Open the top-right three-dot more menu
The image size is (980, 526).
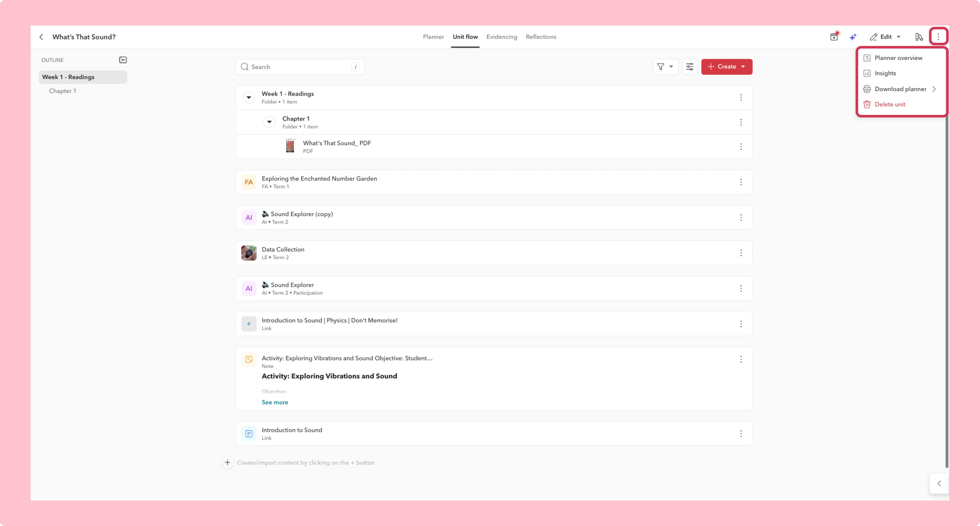[938, 37]
